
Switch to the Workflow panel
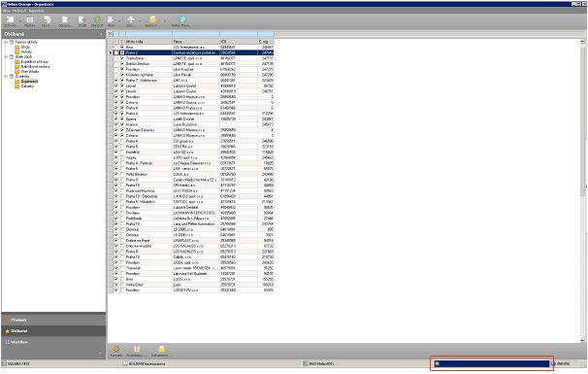[53, 342]
